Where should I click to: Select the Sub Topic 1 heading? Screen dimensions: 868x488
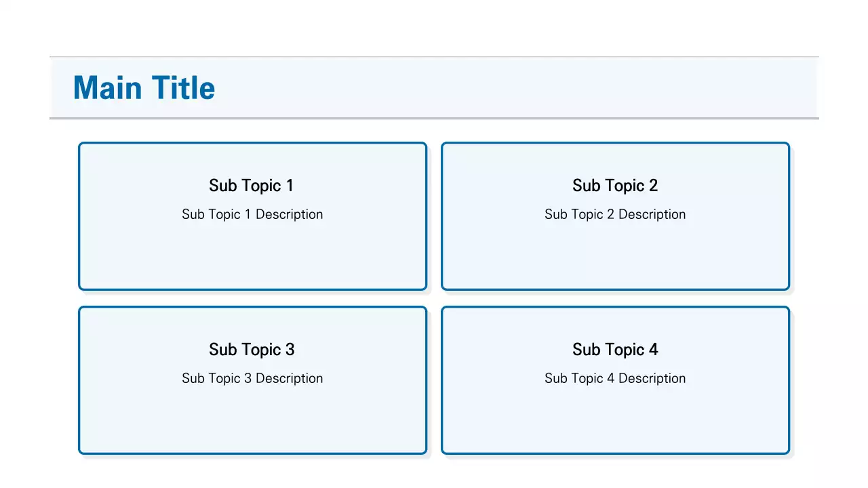click(252, 186)
